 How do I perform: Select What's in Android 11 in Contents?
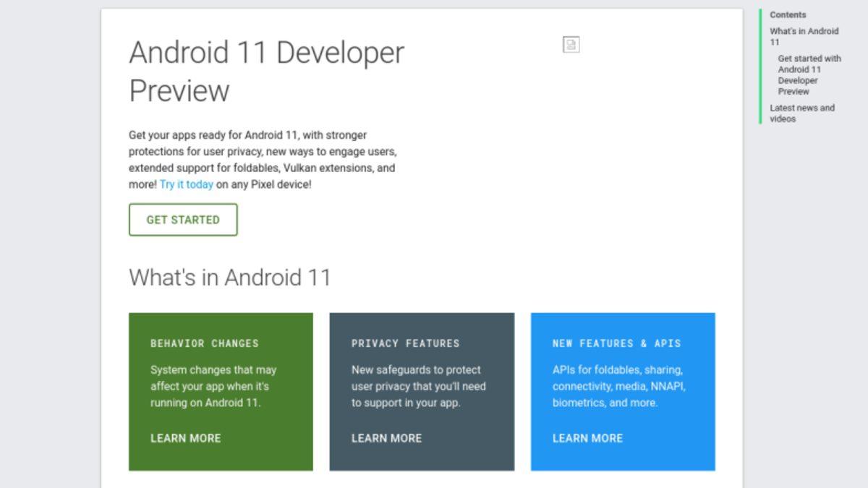[803, 35]
